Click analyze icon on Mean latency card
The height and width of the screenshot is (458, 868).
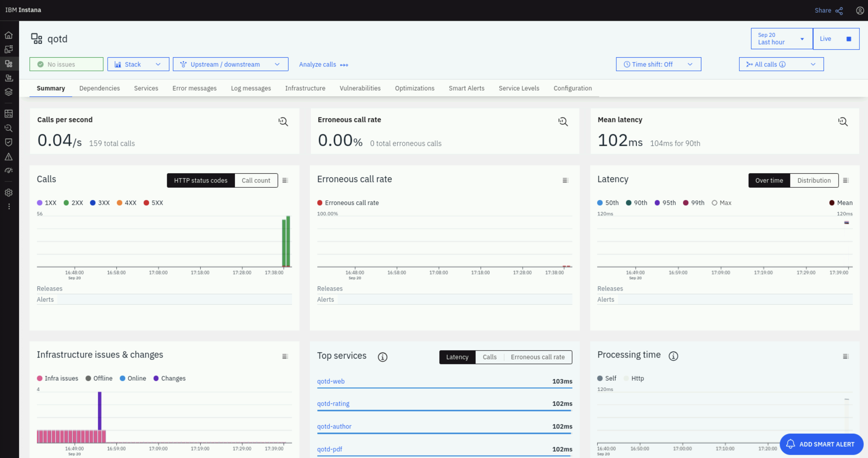coord(843,122)
